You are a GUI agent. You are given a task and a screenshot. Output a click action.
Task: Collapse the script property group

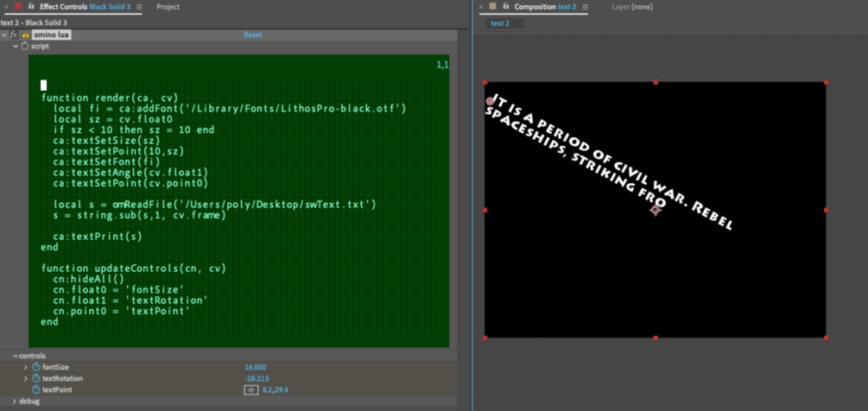tap(16, 47)
